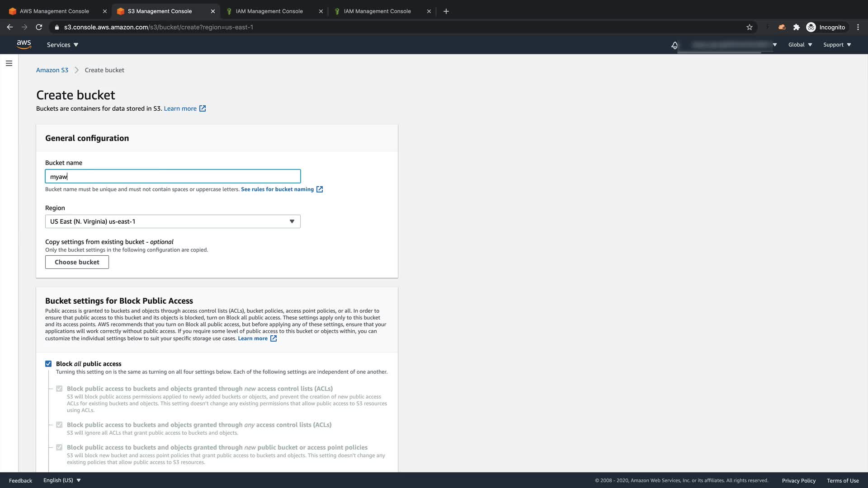The height and width of the screenshot is (488, 868).
Task: Switch to the AWS Management Console tab
Action: [54, 11]
